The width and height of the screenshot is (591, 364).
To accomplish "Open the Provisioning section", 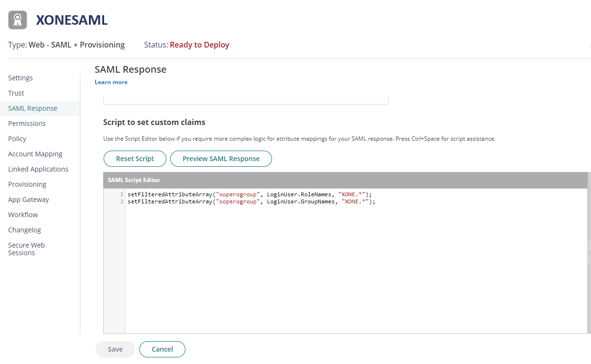I will [27, 184].
